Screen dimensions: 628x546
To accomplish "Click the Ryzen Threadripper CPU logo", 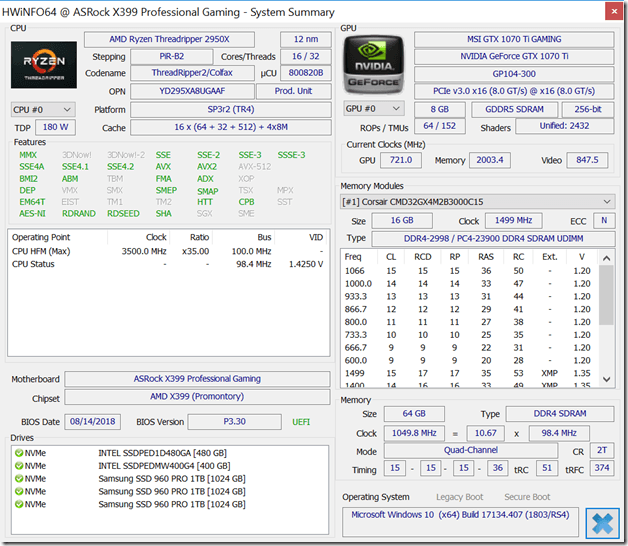I will tap(44, 64).
